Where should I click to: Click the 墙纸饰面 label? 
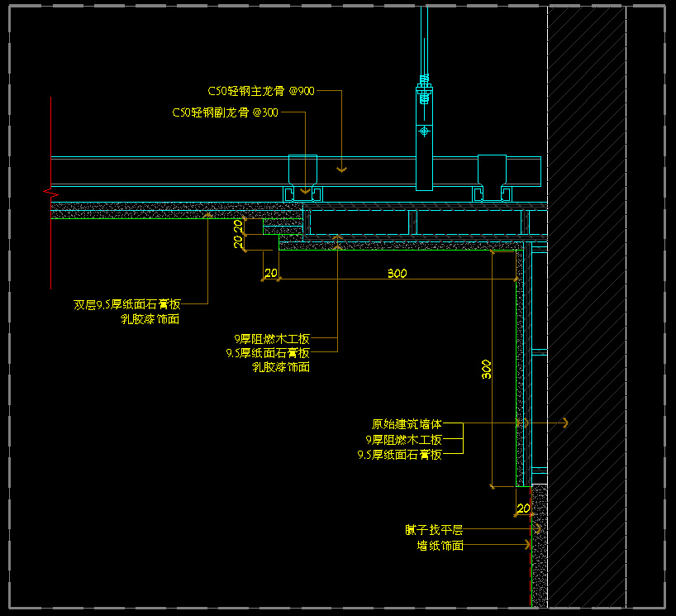(440, 546)
